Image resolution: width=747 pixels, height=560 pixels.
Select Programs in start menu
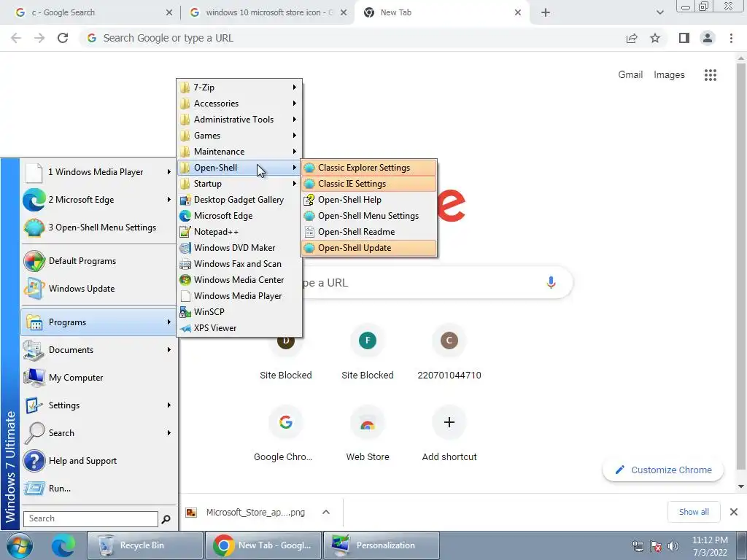(98, 322)
